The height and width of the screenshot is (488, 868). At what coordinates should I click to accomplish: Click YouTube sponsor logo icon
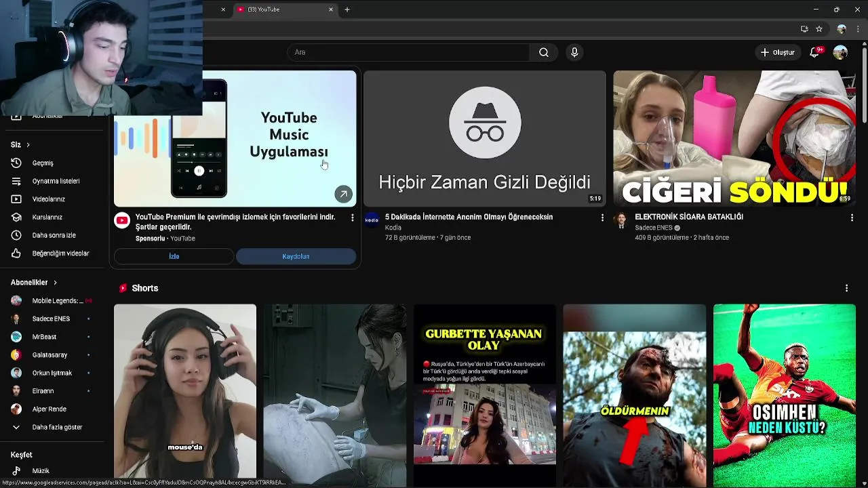tap(122, 220)
